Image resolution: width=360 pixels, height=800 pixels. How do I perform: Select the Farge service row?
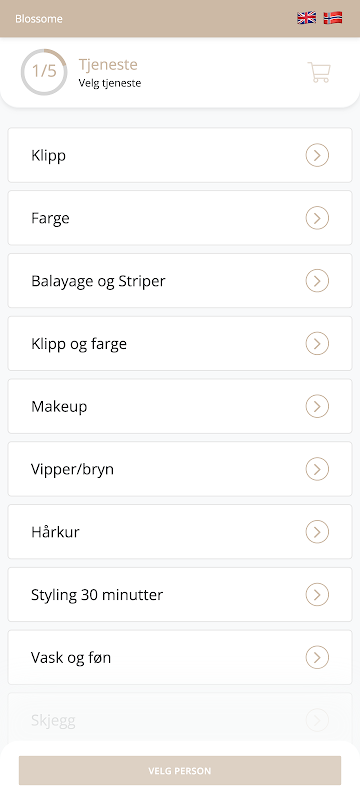point(180,218)
